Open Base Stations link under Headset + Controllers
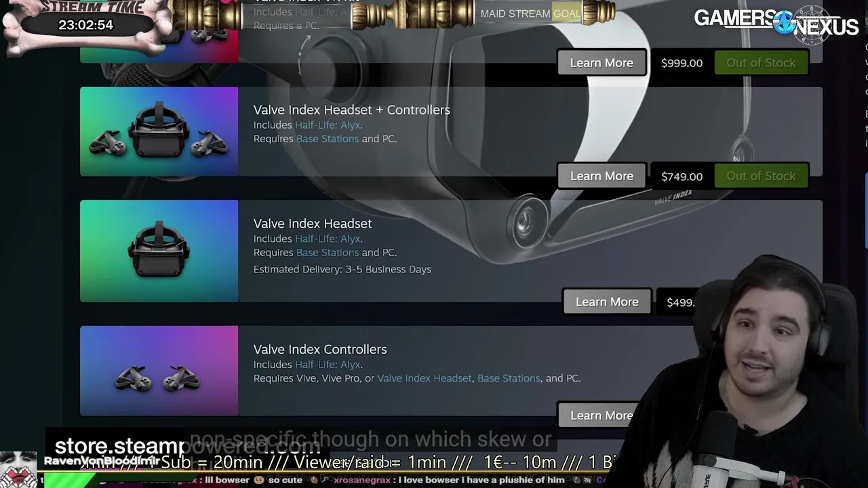 click(x=328, y=139)
